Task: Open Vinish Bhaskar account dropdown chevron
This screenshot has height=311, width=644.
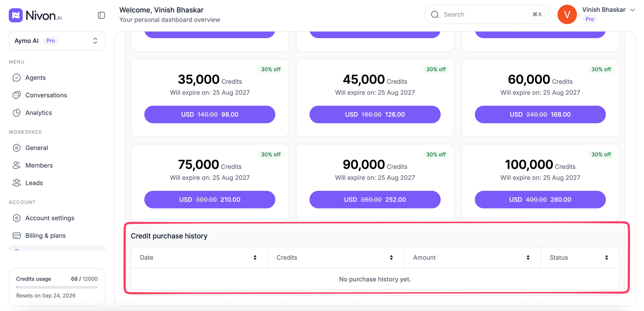Action: 633,10
